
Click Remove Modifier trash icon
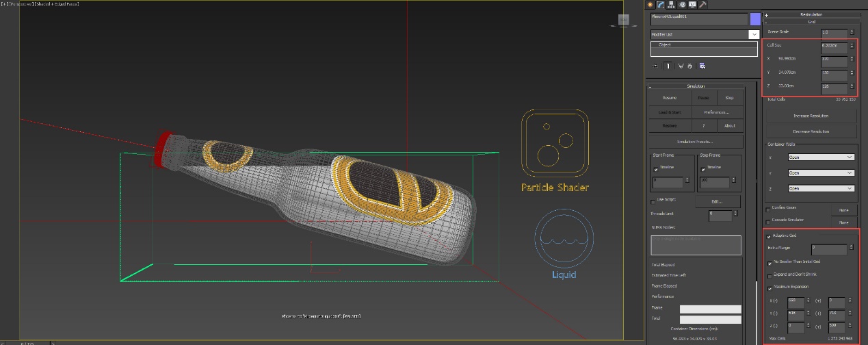click(x=689, y=66)
